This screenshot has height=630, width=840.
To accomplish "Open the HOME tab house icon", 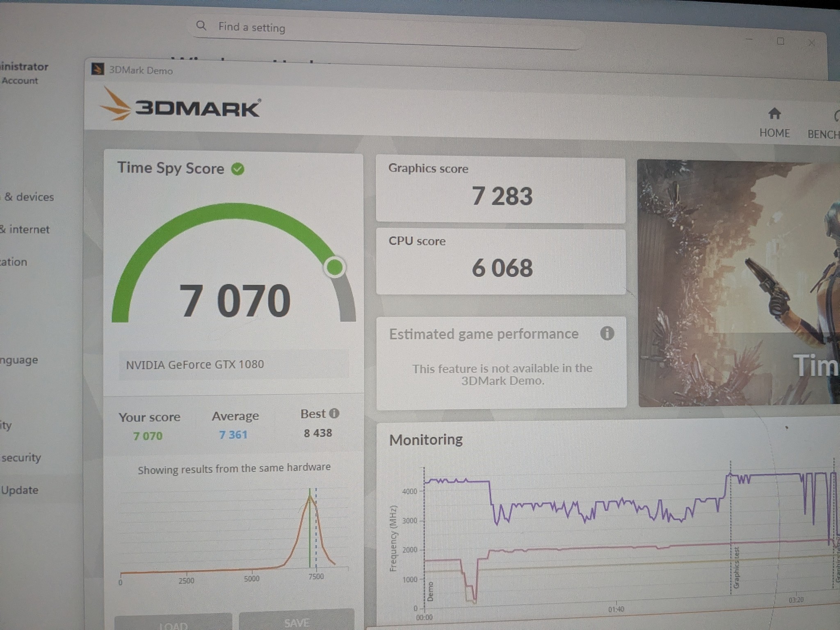I will (x=774, y=114).
